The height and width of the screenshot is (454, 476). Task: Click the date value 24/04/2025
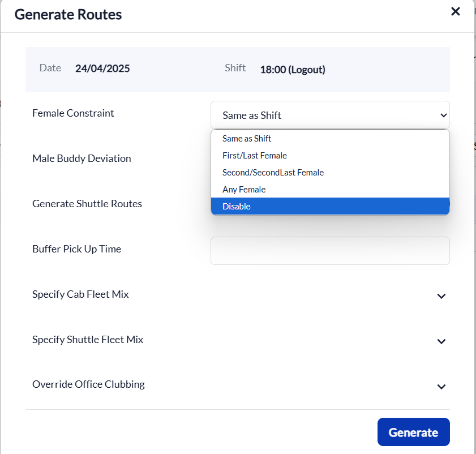click(x=102, y=69)
